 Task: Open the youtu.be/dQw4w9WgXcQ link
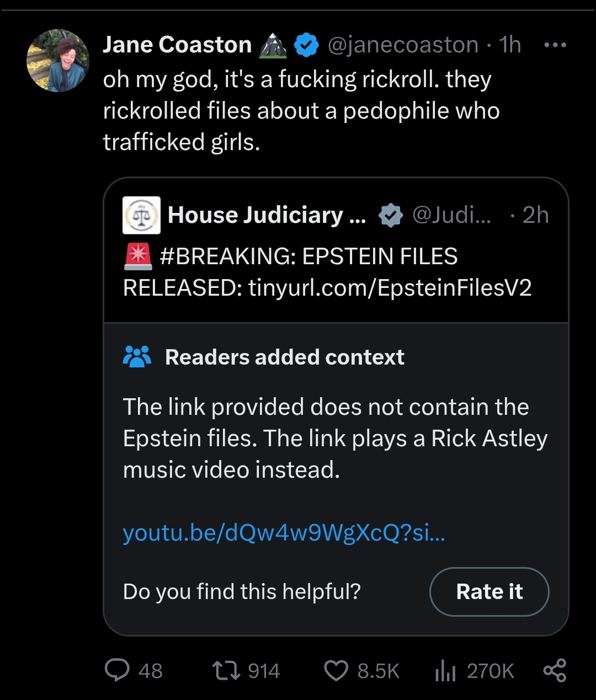(x=284, y=533)
